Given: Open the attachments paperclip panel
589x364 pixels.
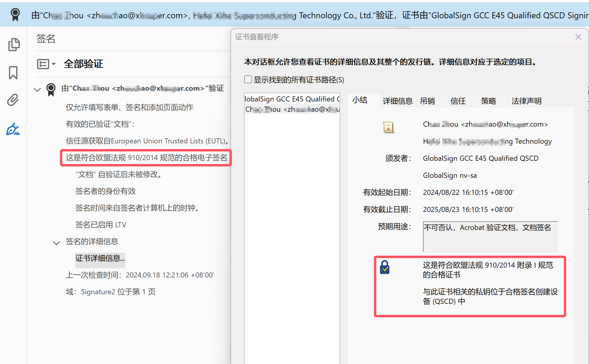Looking at the screenshot, I should point(13,100).
